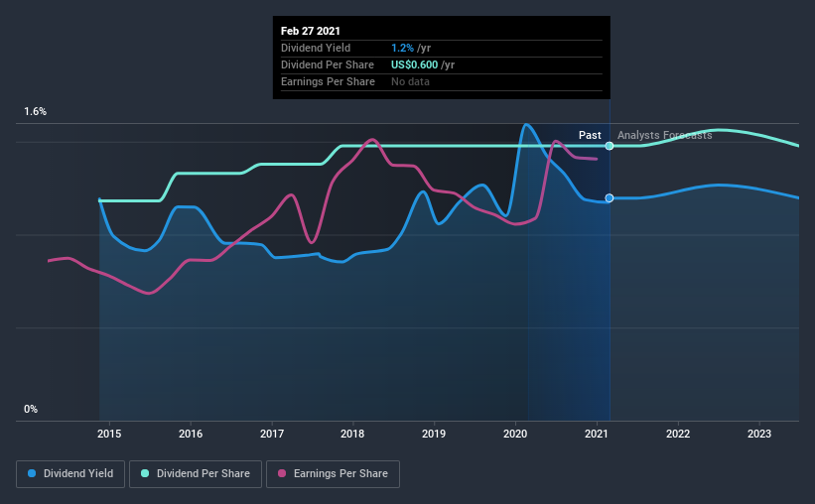The image size is (815, 504).
Task: Click the No data text in tooltip
Action: 410,81
